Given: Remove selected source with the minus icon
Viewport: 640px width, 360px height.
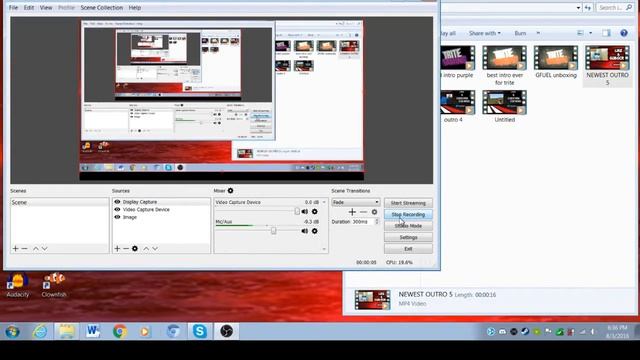Looking at the screenshot, I should pyautogui.click(x=126, y=248).
